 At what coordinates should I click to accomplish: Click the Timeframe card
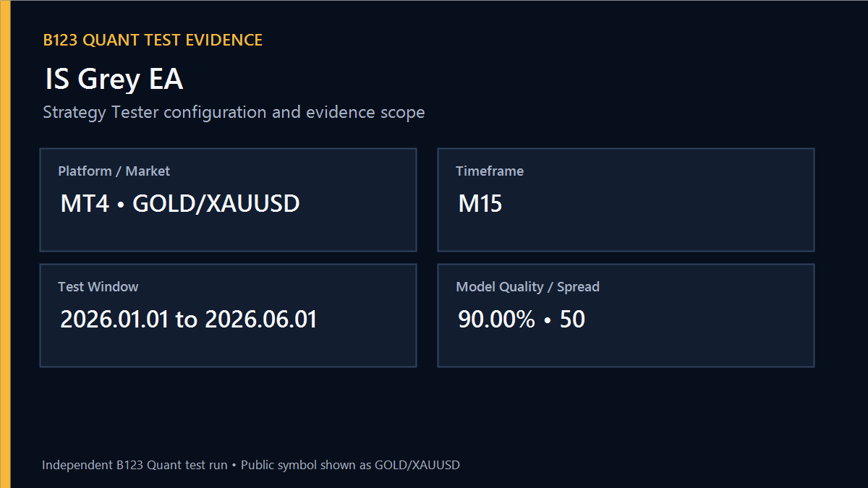[x=626, y=200]
